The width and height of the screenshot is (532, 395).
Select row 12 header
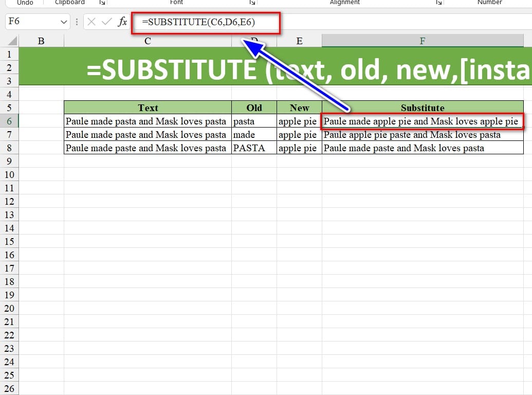pyautogui.click(x=9, y=201)
